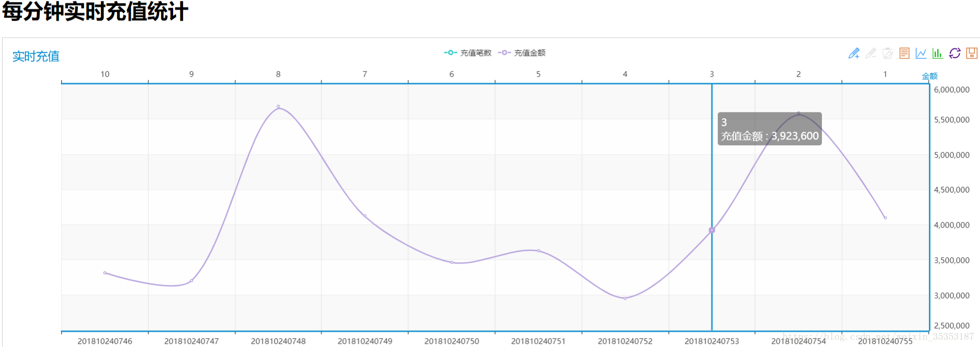
Task: Click y-axis value 5,500,000
Action: coord(951,120)
